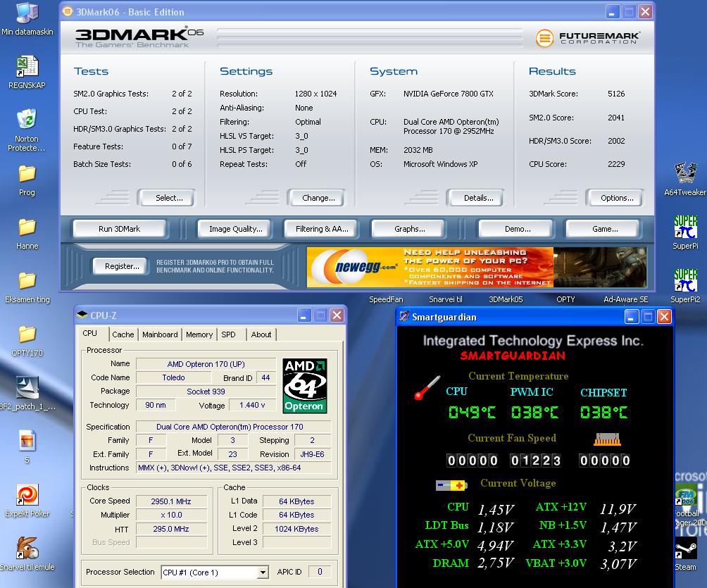The height and width of the screenshot is (588, 707).
Task: Click the battery icon beside Current Voltage
Action: (x=451, y=485)
